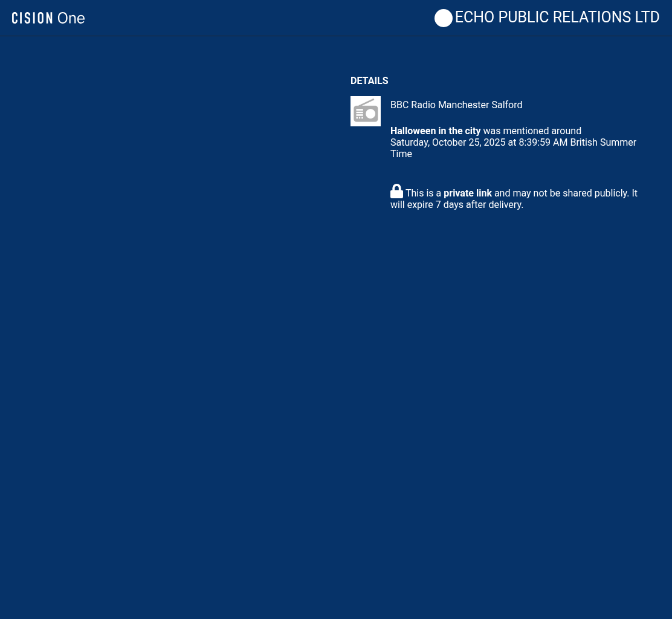Click the padlock icon beside private link
The height and width of the screenshot is (619, 672).
396,191
